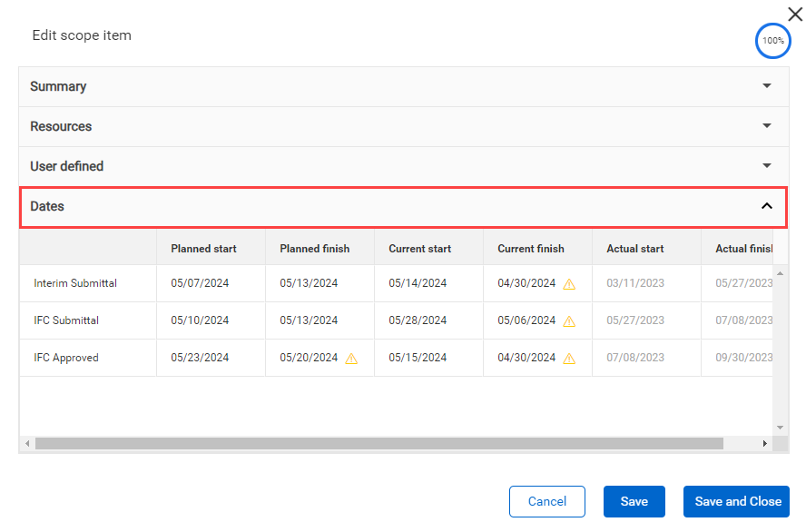Viewport: 806px width, 532px height.
Task: Edit IFC Submittal planned start 05/10/2024
Action: (200, 320)
